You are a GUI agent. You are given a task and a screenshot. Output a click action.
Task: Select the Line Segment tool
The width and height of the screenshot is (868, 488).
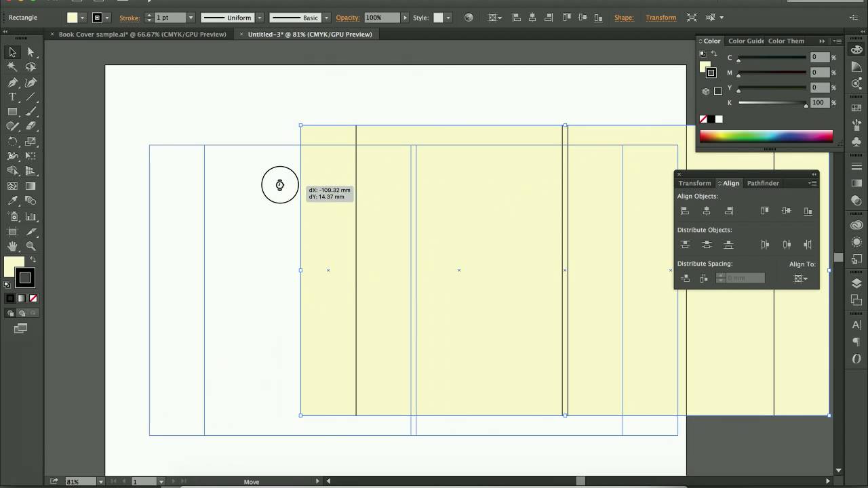click(31, 97)
